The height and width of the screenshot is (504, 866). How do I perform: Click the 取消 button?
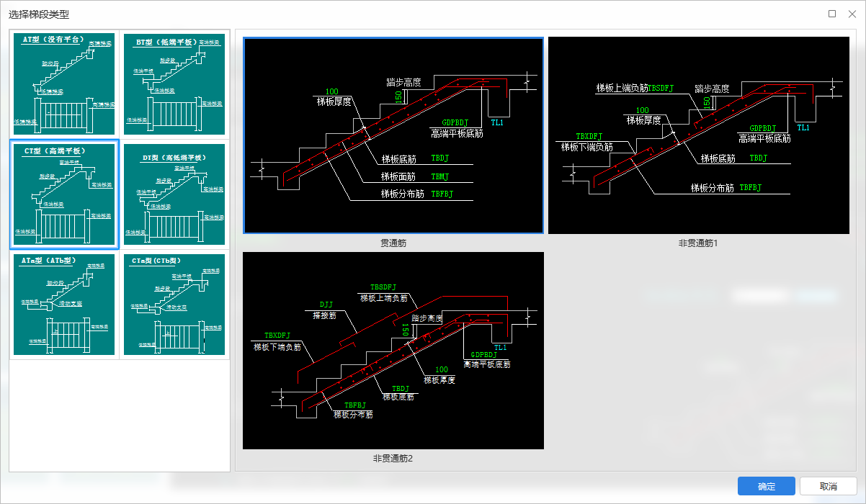click(x=829, y=487)
